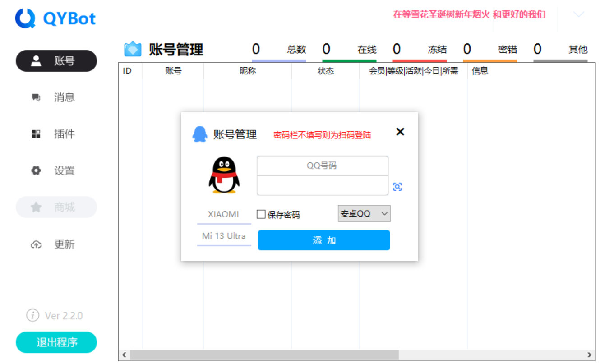This screenshot has height=364, width=600.
Task: Click the QR scan icon beside the password field
Action: coord(397,186)
